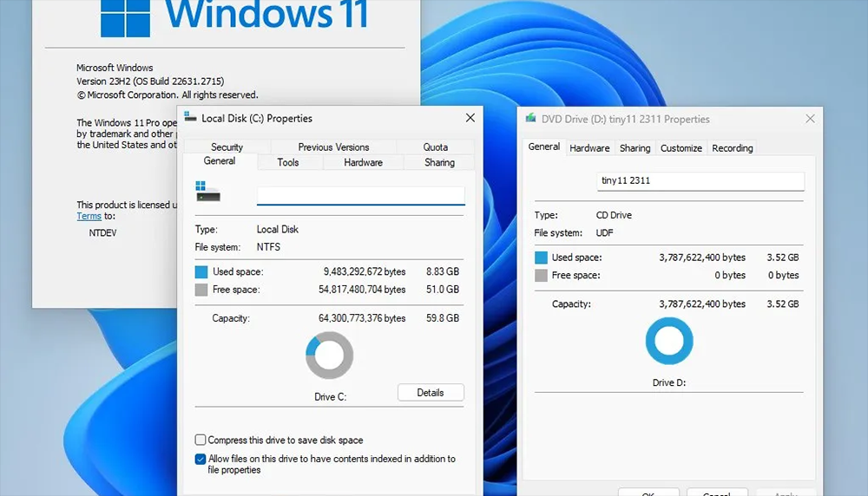Click the NTFS file system value

(x=268, y=247)
